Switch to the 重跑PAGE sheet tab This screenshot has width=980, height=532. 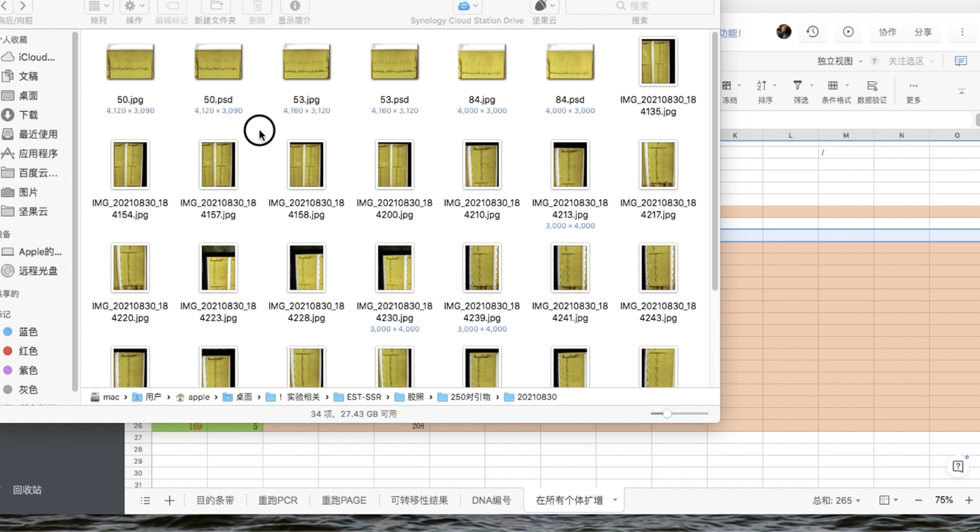[344, 501]
